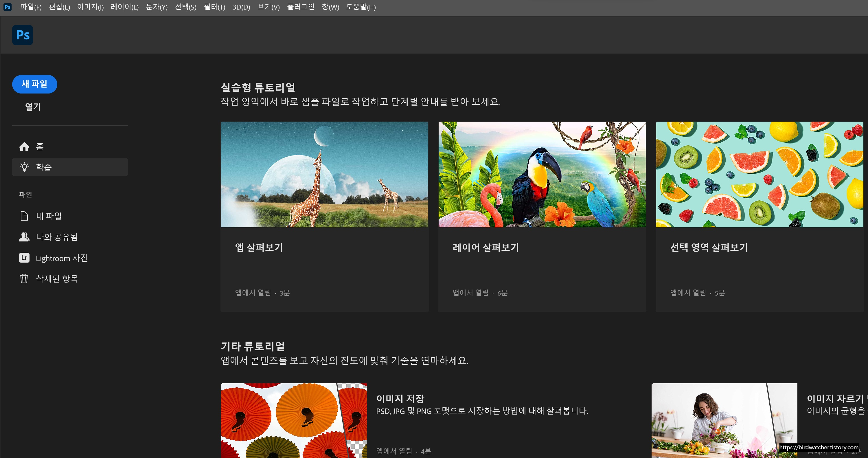868x458 pixels.
Task: Open the 선택(S) menu
Action: tap(186, 7)
